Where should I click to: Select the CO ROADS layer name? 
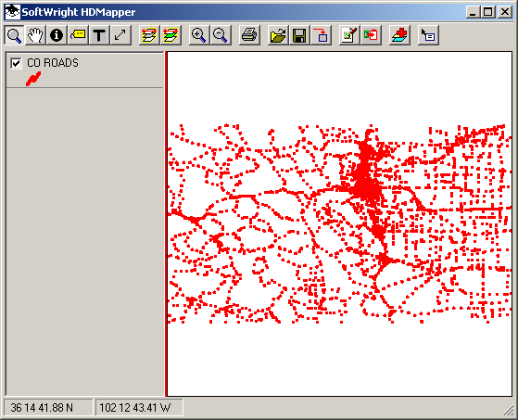[53, 63]
